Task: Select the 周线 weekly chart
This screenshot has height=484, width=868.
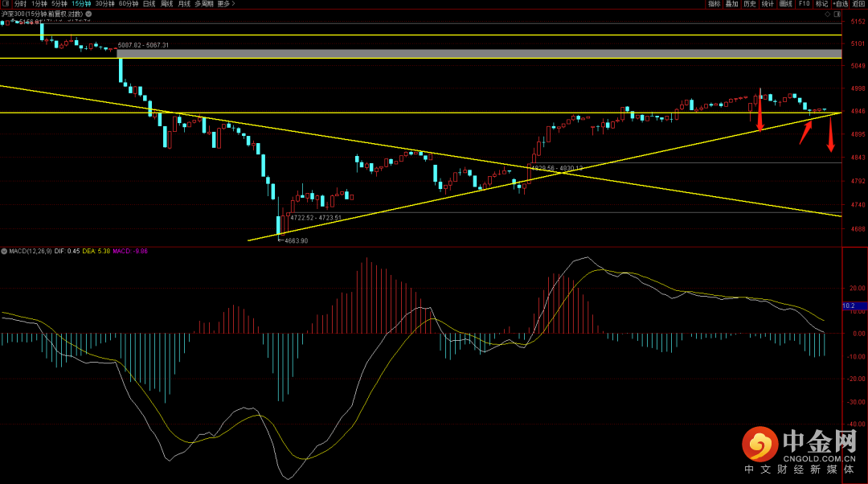Action: [166, 4]
